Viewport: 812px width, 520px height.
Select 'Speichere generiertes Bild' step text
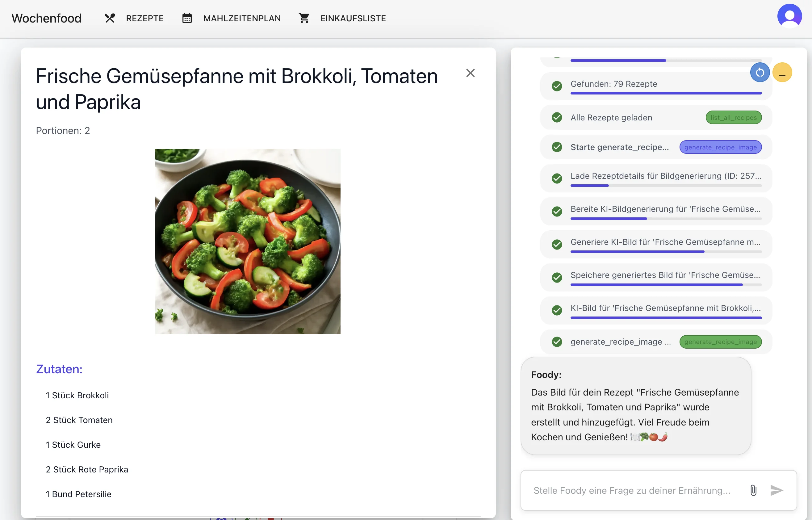[665, 275]
